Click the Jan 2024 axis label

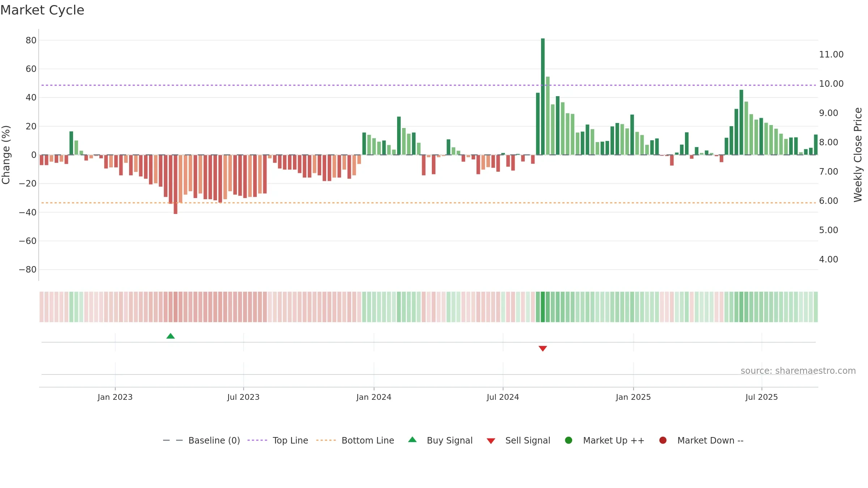click(374, 397)
